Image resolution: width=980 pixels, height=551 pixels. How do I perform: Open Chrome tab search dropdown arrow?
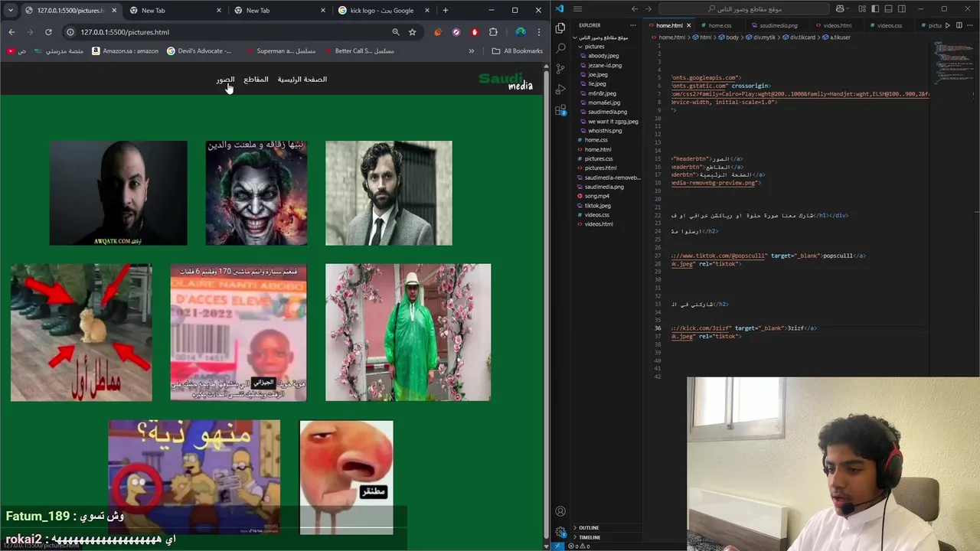11,10
